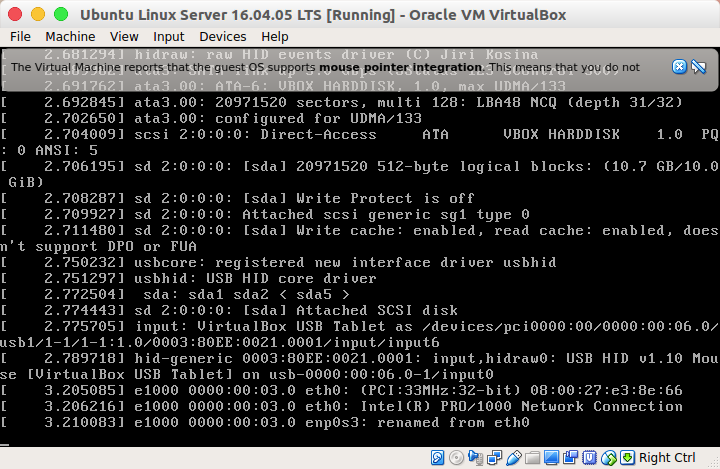Viewport: 720px width, 469px height.
Task: Click the 't support DPO or FUA' line
Action: click(x=99, y=247)
